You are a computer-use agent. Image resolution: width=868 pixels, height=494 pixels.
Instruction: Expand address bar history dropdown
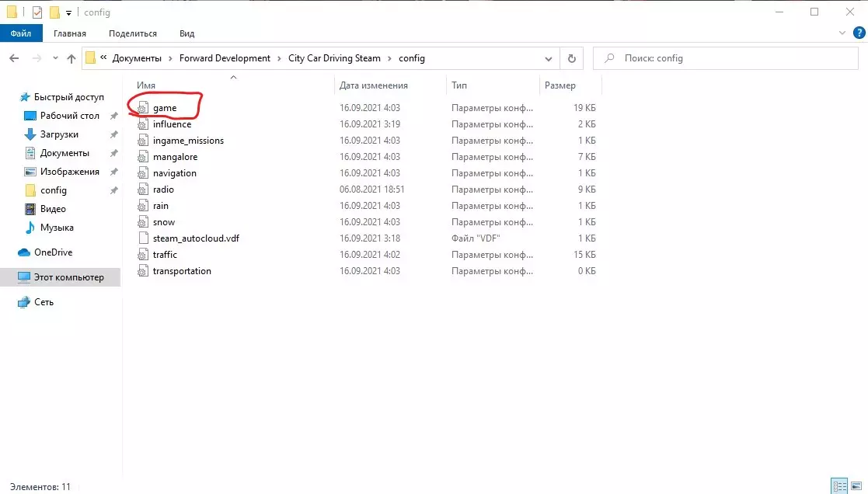point(548,58)
